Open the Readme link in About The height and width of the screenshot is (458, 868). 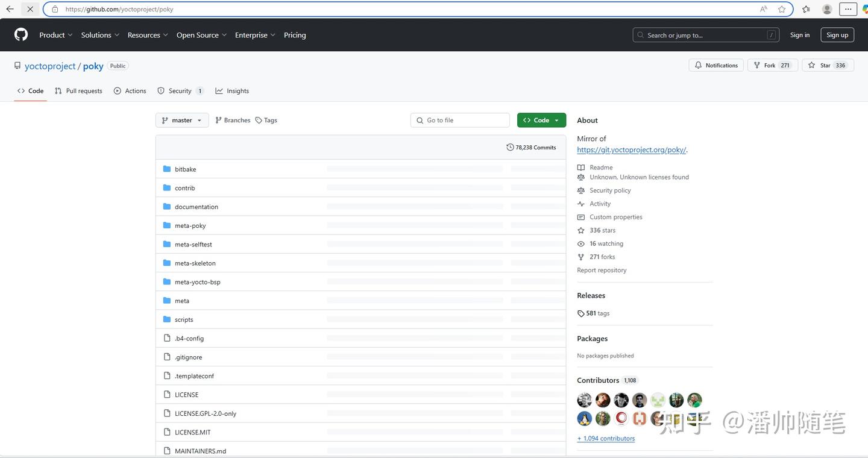point(601,168)
